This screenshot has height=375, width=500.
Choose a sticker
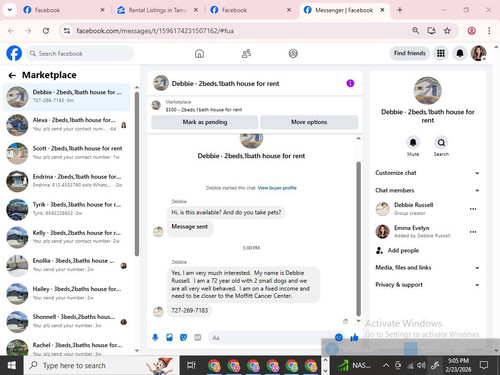click(x=183, y=338)
